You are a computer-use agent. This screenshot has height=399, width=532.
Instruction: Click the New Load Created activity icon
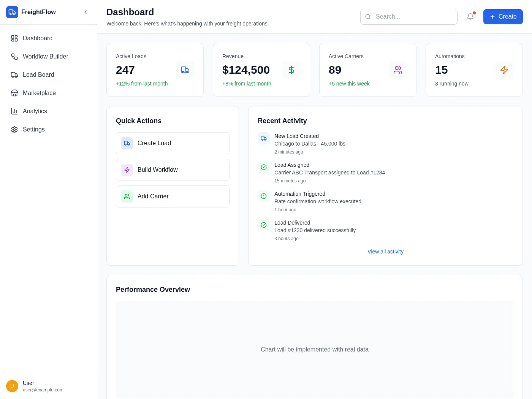[x=264, y=138]
